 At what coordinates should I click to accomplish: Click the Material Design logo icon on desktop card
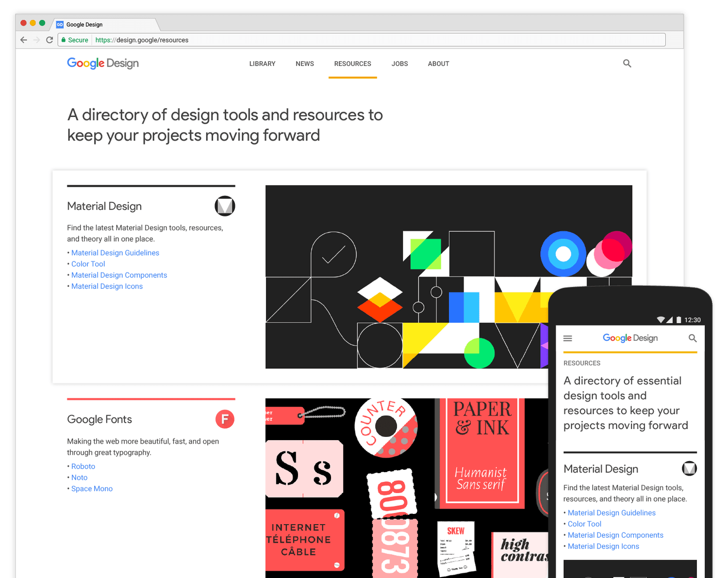point(225,206)
